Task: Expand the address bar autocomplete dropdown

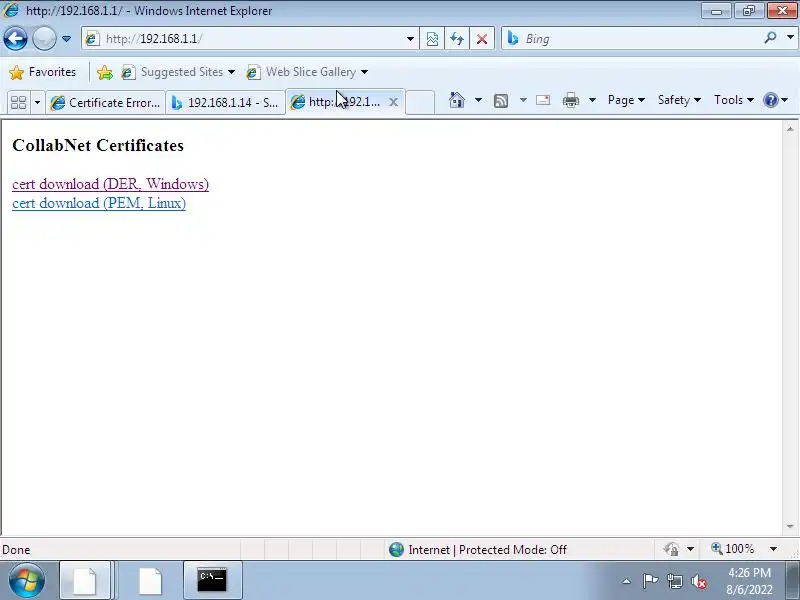Action: pyautogui.click(x=410, y=39)
